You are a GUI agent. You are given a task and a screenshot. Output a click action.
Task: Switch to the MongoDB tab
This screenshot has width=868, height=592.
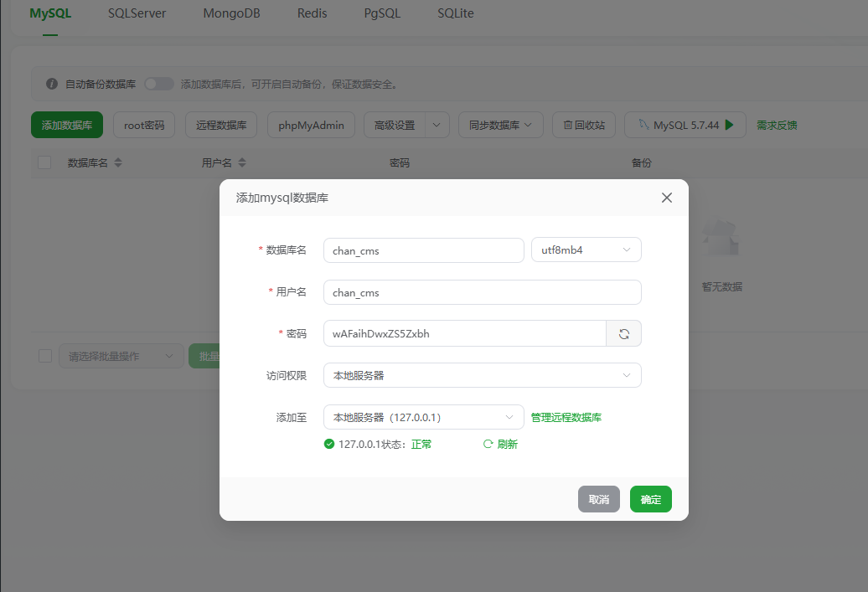231,13
